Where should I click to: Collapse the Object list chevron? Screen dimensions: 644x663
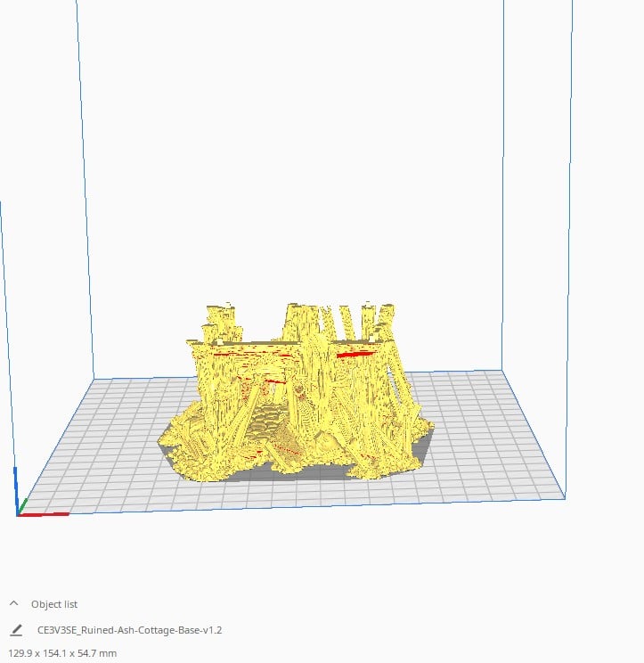point(14,603)
